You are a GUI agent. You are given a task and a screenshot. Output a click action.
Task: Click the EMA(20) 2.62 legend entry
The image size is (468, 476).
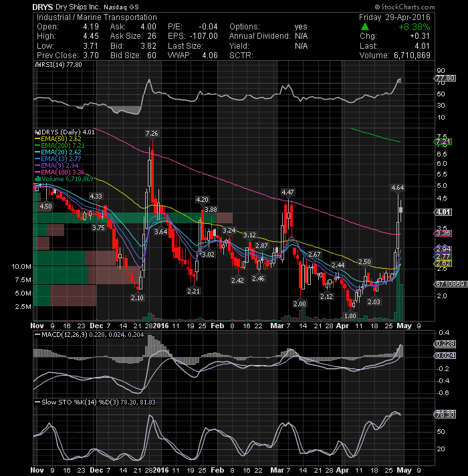[58, 152]
